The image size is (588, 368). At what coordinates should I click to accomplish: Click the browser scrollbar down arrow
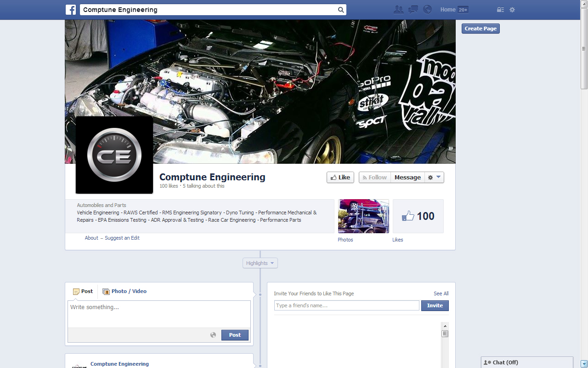tap(584, 364)
